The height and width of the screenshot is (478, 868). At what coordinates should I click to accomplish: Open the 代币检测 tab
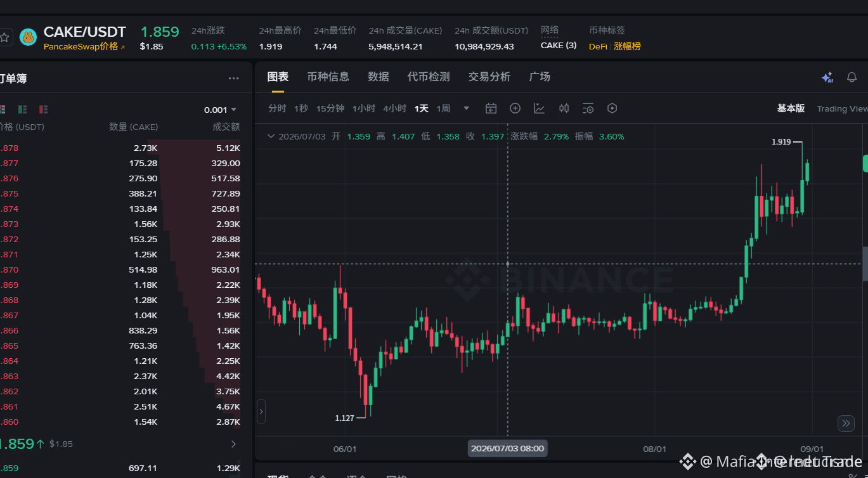(429, 77)
